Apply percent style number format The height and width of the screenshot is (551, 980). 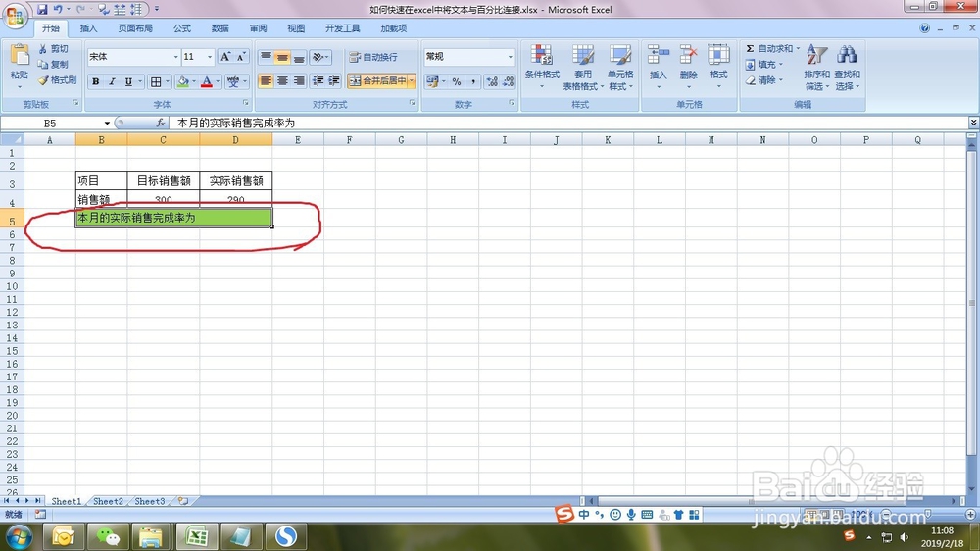[457, 81]
